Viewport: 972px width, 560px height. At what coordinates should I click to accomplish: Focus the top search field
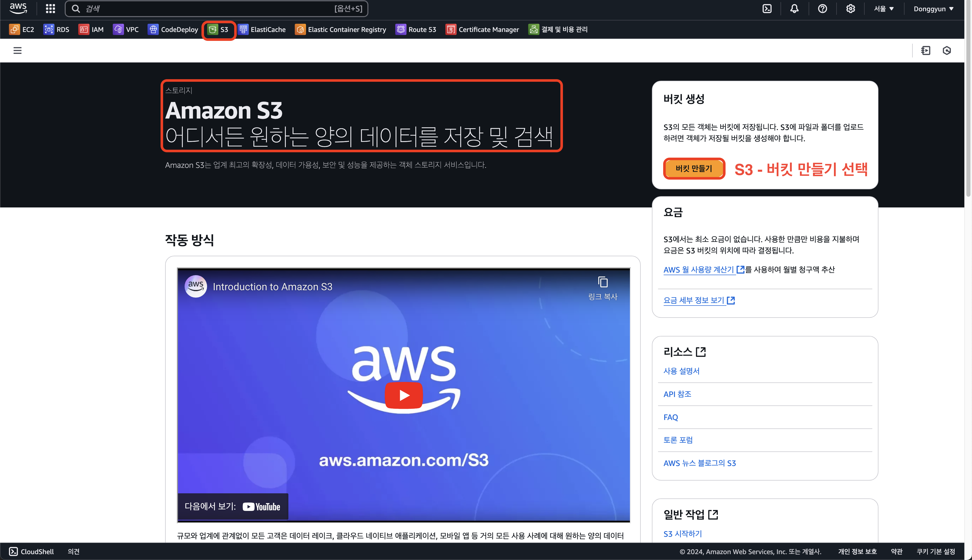[217, 8]
